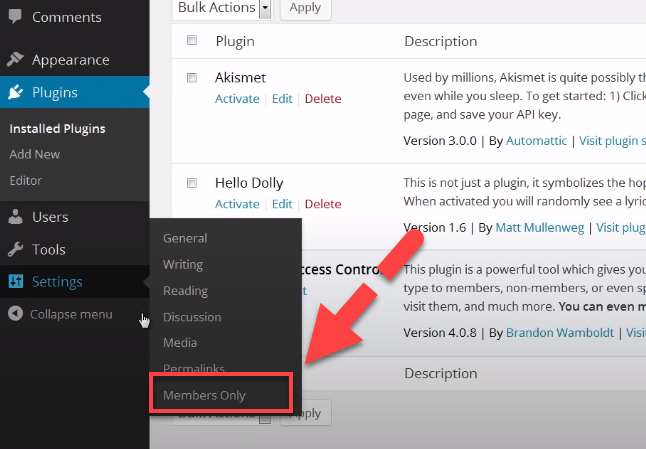The width and height of the screenshot is (646, 449).
Task: Tick the Akismet plugin checkbox
Action: (192, 78)
